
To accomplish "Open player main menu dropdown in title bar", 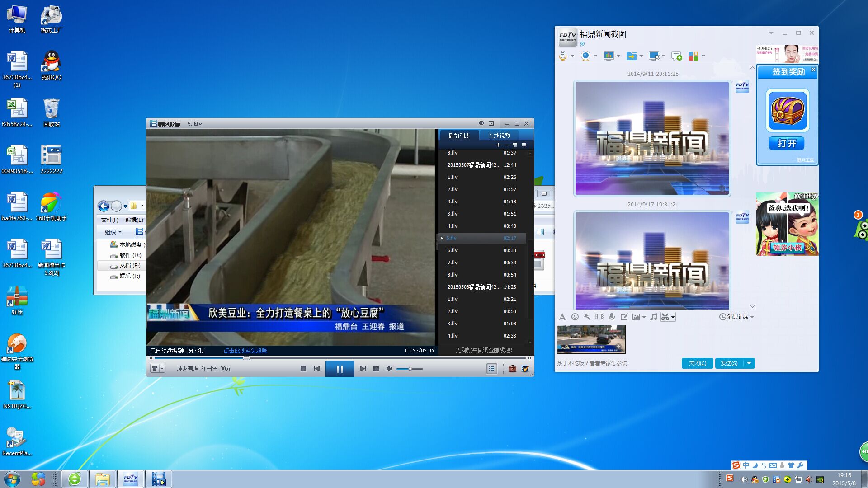I will click(x=491, y=123).
